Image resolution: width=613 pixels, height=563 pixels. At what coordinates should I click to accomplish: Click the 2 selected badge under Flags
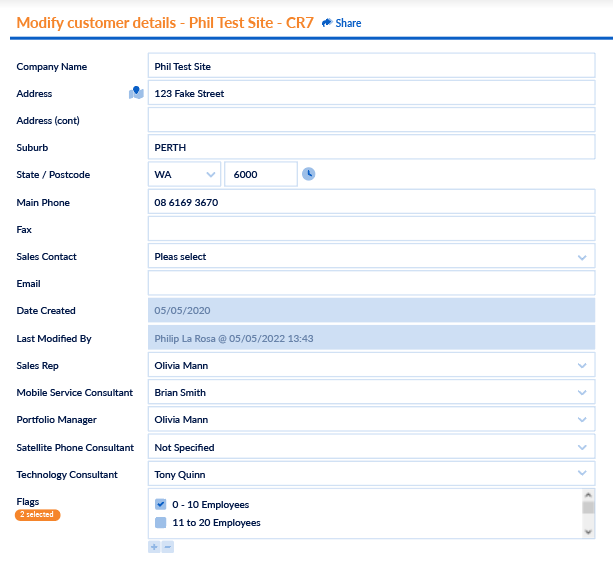tap(38, 515)
